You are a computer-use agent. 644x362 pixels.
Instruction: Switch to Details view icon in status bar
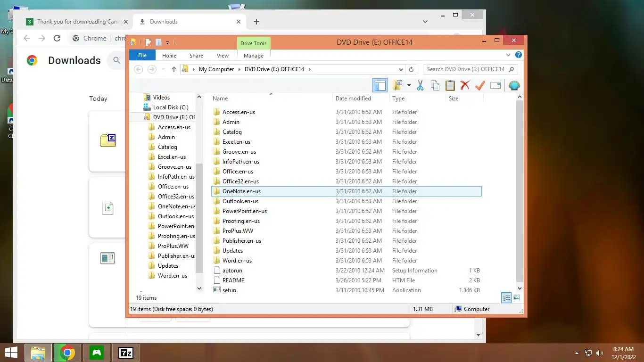tap(506, 297)
